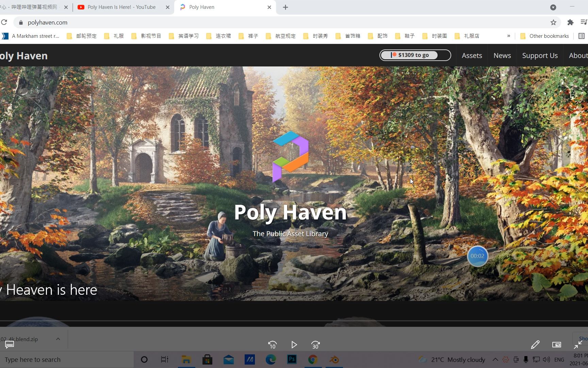Click the ENG language indicator
Image resolution: width=588 pixels, height=368 pixels.
559,359
